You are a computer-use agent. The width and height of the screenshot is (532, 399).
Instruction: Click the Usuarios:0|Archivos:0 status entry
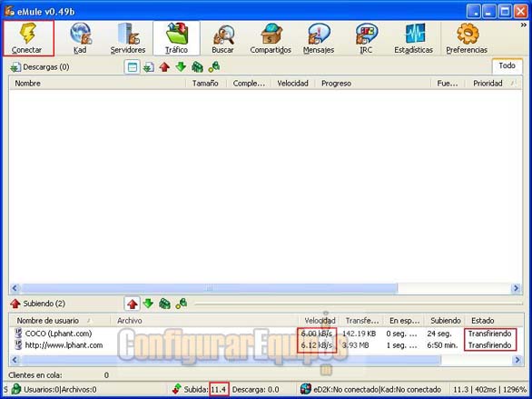(x=60, y=390)
